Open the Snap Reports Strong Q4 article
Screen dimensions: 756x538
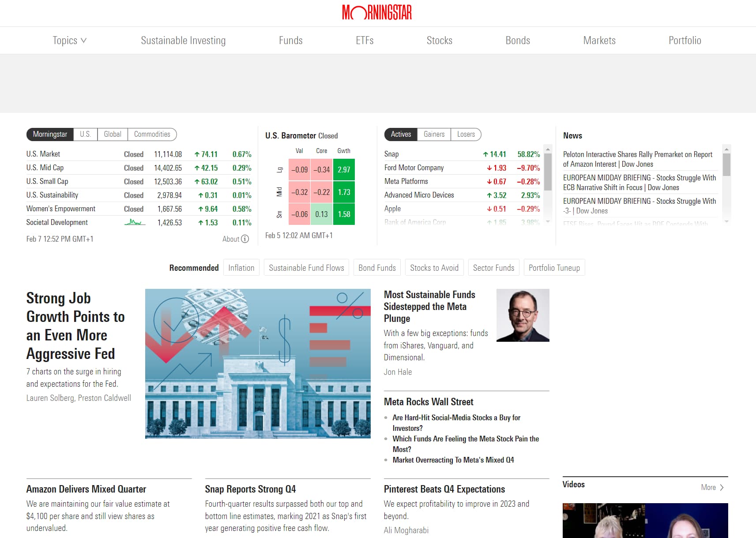point(250,489)
